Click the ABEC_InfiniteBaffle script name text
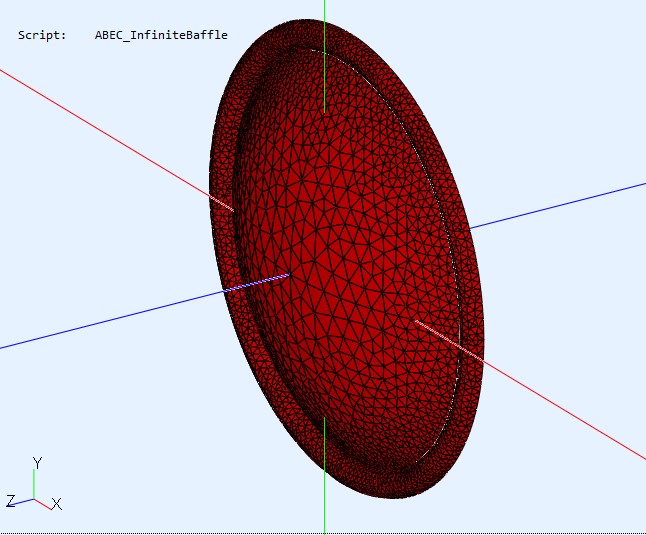The image size is (646, 535). 161,35
